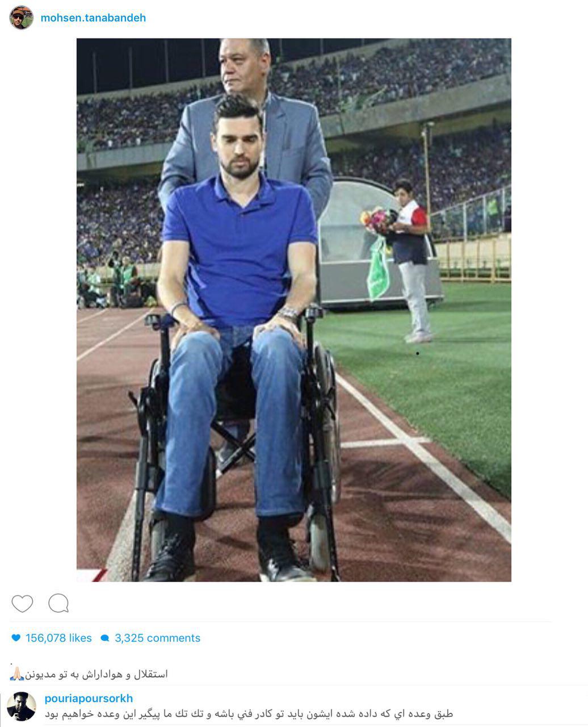This screenshot has height=727, width=588.
Task: Open the mohsen.tanabandeh username link
Action: pos(93,18)
